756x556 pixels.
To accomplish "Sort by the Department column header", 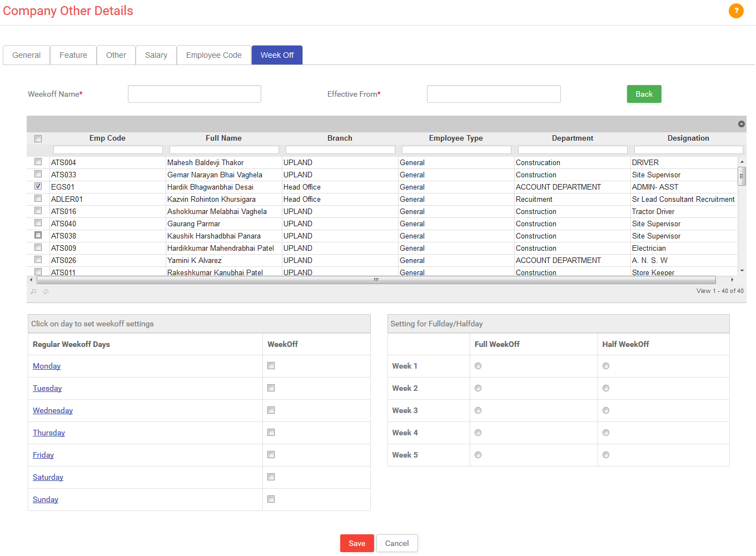I will coord(573,138).
